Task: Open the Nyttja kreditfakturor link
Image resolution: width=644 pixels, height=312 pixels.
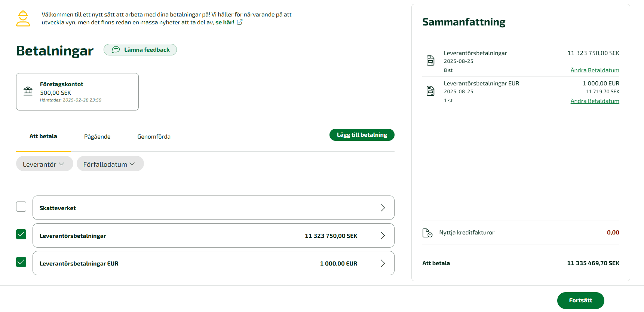Action: pos(467,233)
